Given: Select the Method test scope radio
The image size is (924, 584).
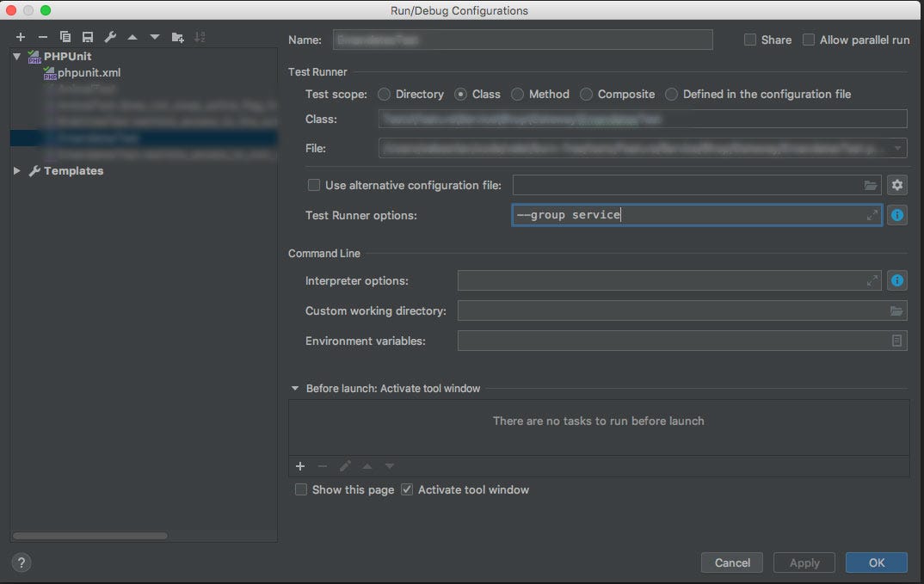Looking at the screenshot, I should pyautogui.click(x=517, y=95).
